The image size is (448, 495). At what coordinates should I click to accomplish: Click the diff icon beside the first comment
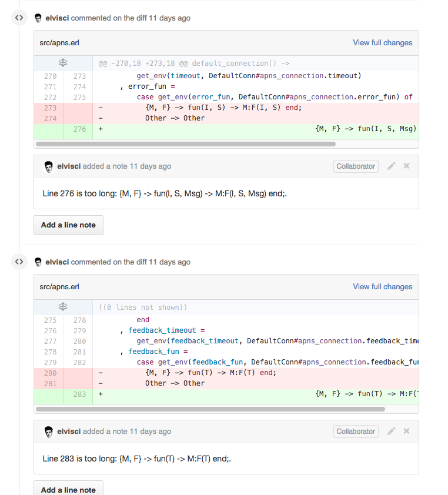click(x=19, y=18)
